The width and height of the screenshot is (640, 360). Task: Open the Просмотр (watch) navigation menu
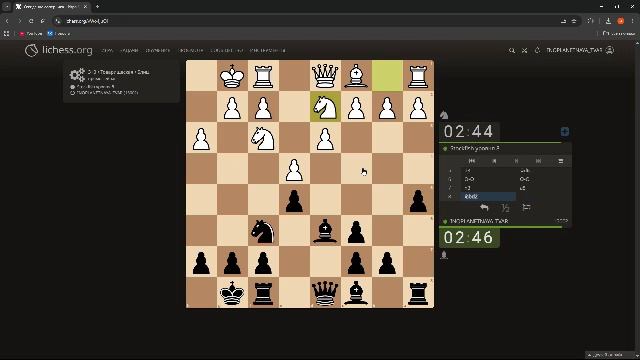click(191, 50)
